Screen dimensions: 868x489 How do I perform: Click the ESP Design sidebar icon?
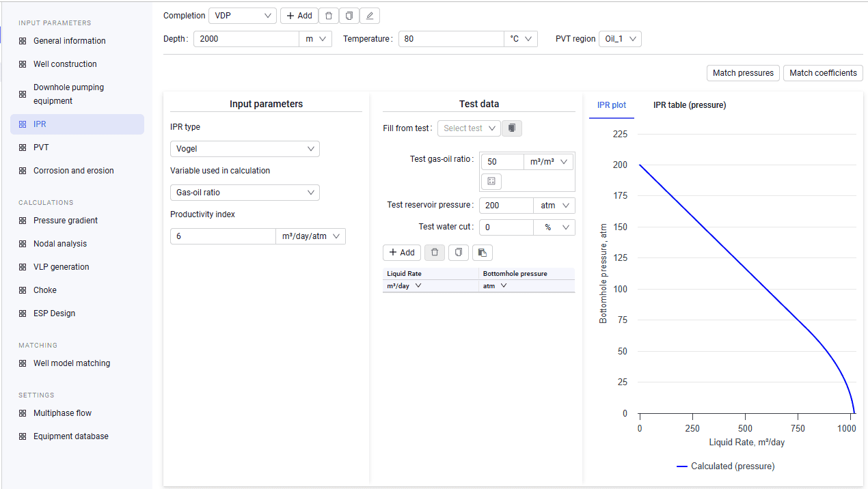pyautogui.click(x=23, y=313)
